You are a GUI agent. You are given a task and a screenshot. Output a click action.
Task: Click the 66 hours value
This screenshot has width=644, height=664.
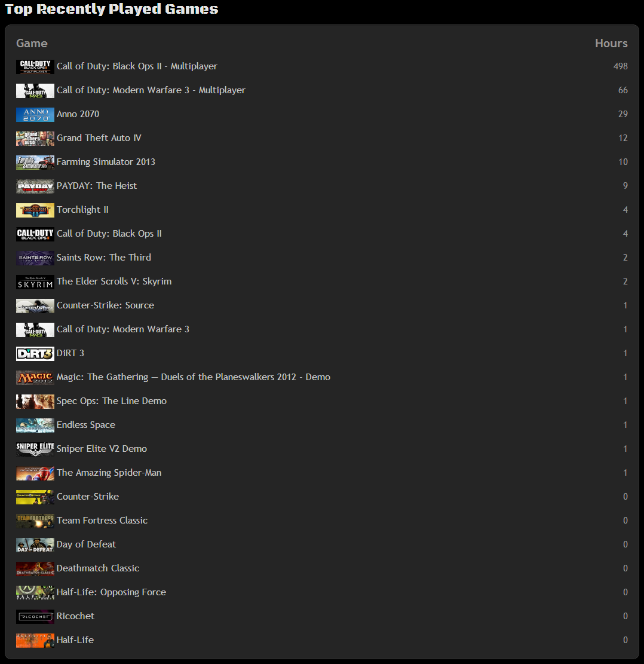623,90
